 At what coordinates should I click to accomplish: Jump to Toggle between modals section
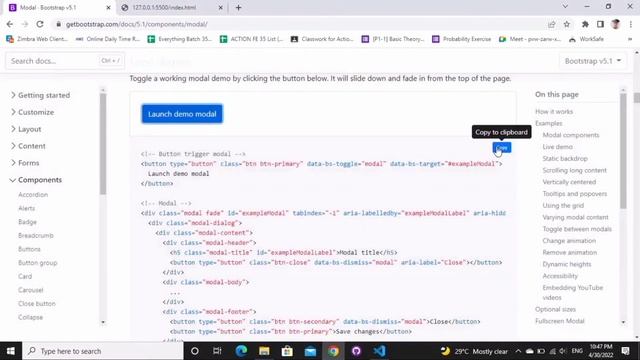[577, 229]
